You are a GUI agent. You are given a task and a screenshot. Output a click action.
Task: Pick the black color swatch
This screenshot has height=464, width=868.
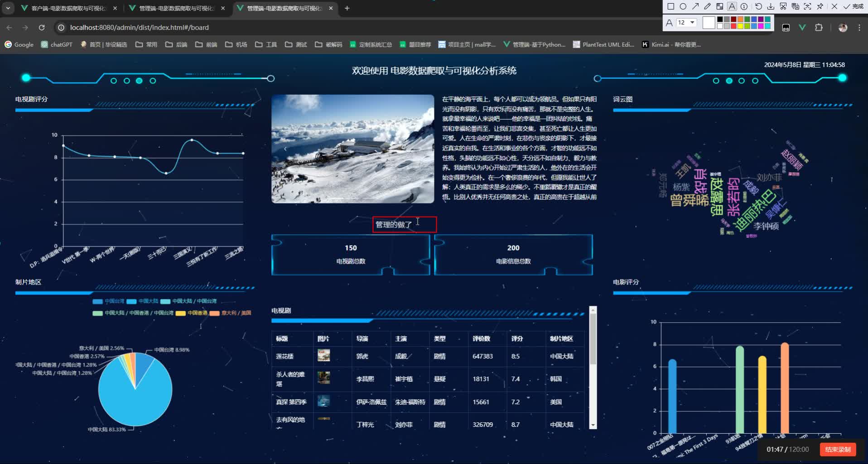[720, 19]
